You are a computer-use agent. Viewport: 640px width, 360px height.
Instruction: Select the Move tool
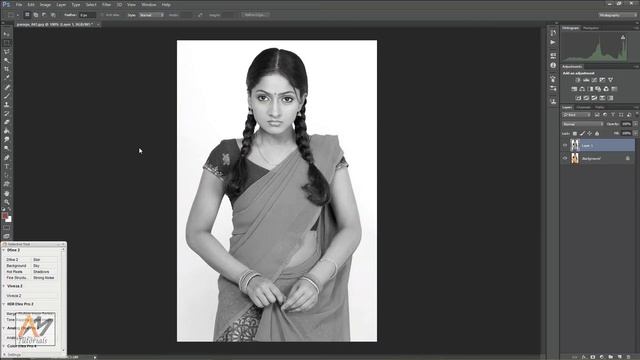click(7, 34)
